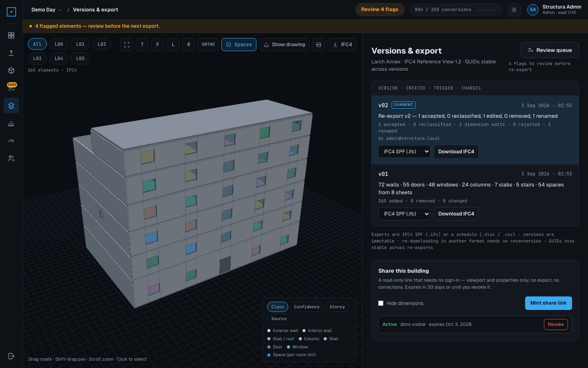Viewport: 588px width, 368px height.
Task: Click the section plane icon next to Show drawing
Action: [318, 45]
